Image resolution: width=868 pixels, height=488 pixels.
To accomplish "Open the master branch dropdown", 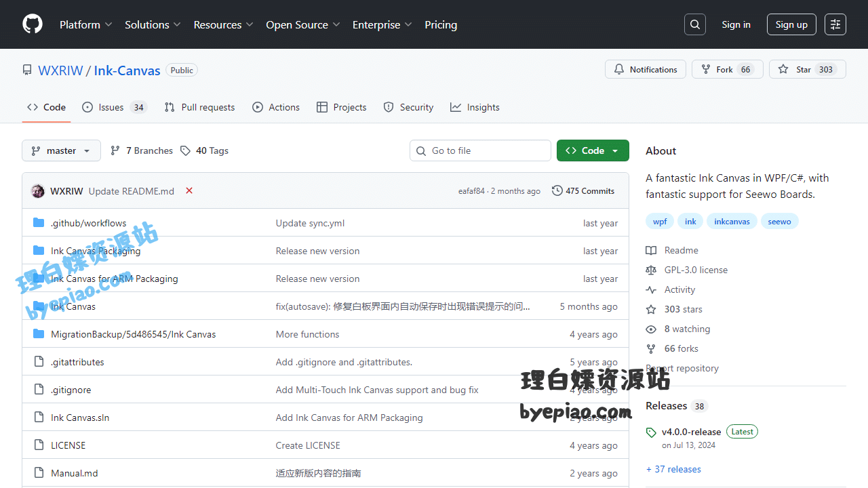I will click(61, 150).
